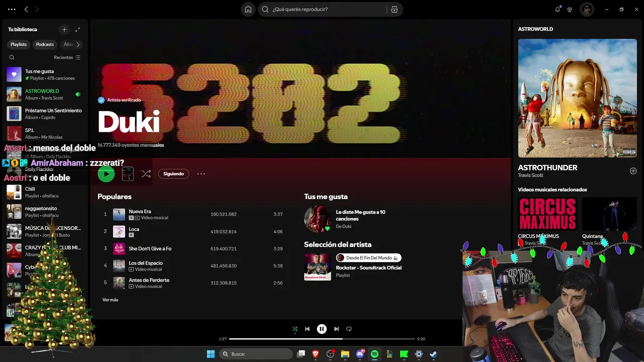Open MÚSICA DE ASCENSOR playlist
The width and height of the screenshot is (644, 362).
tap(44, 231)
